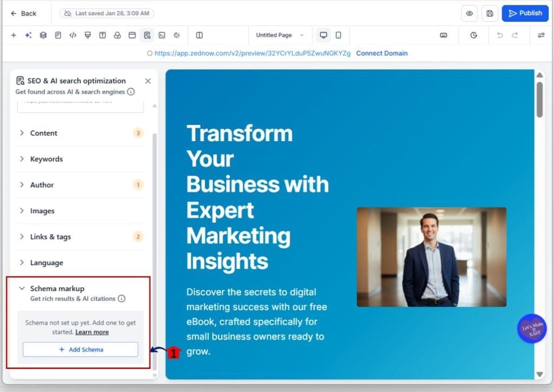Click the save disk icon
Image resolution: width=554 pixels, height=392 pixels.
[x=490, y=14]
